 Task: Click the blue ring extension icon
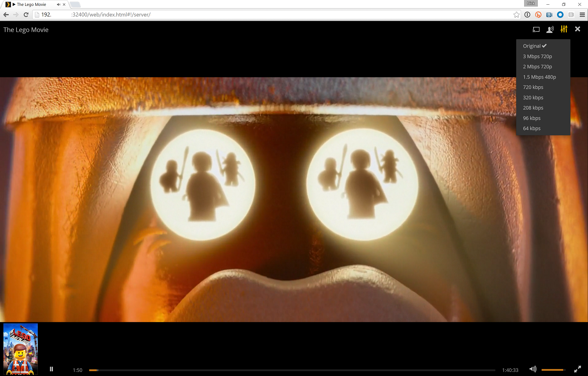(560, 15)
